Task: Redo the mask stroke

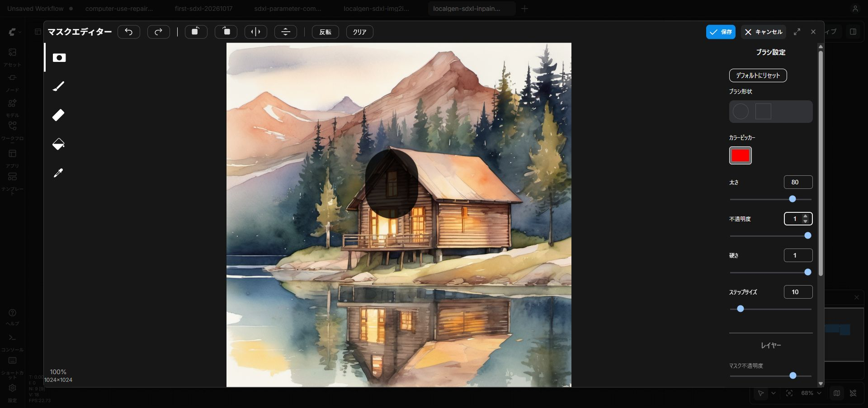Action: coord(158,32)
